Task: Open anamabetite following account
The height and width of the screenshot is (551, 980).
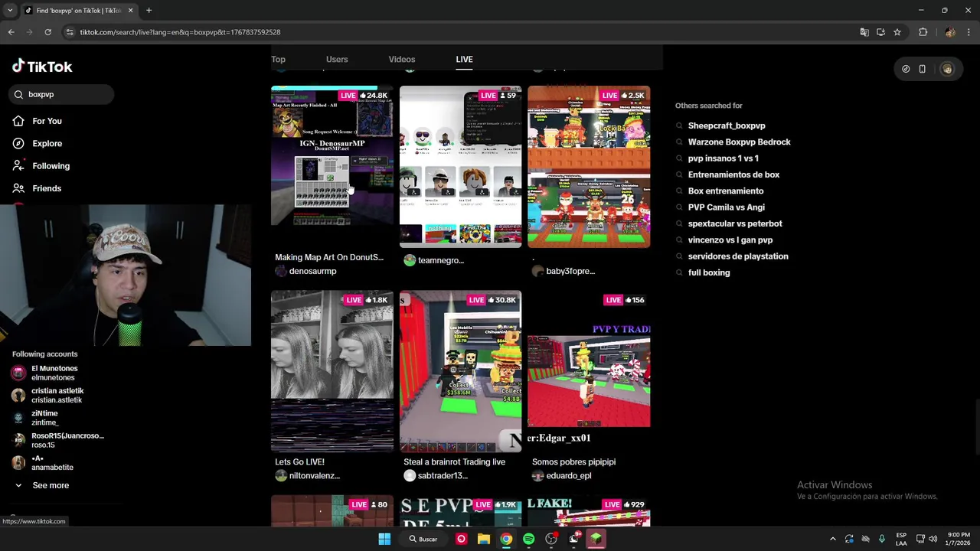Action: [52, 462]
